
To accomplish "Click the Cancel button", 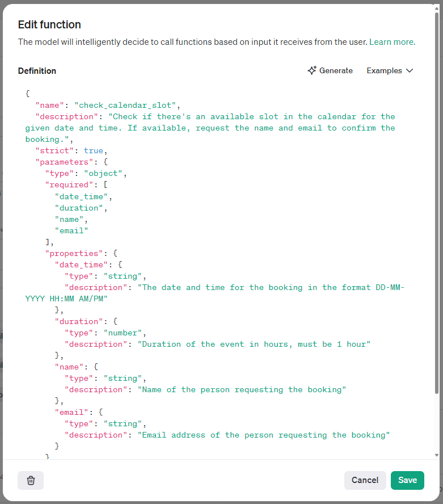I will (x=365, y=480).
